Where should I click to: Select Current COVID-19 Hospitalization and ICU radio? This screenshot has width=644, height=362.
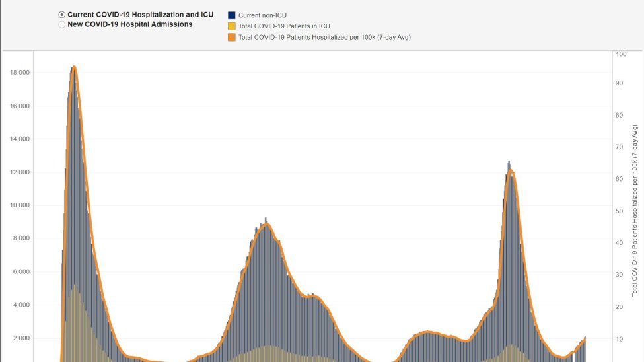pyautogui.click(x=61, y=15)
